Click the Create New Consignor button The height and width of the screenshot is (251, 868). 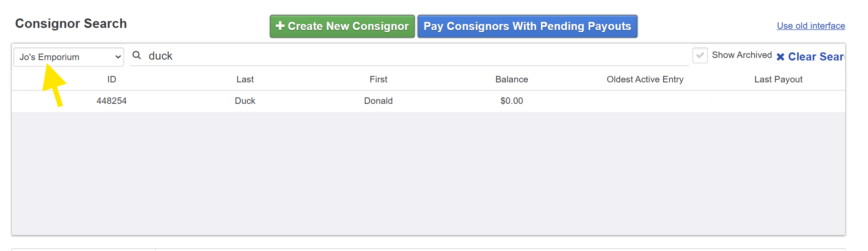(x=342, y=26)
